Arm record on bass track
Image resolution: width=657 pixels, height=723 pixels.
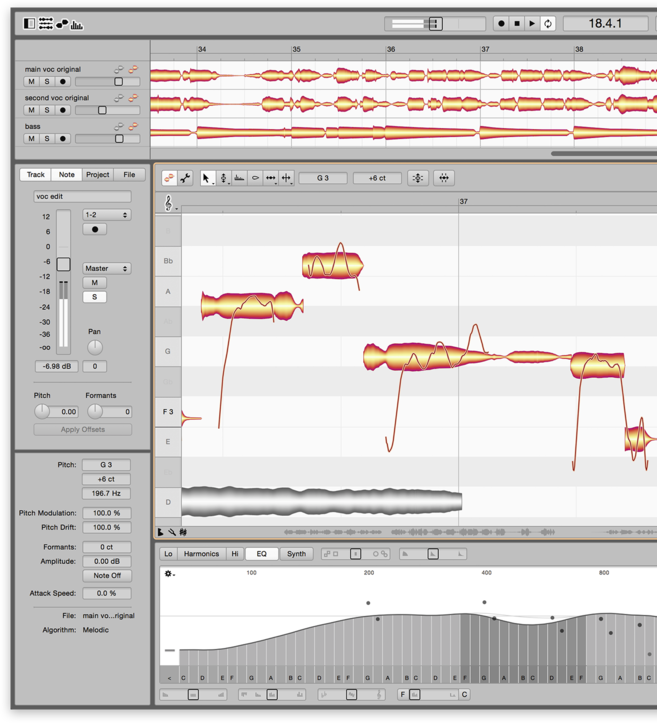(63, 139)
